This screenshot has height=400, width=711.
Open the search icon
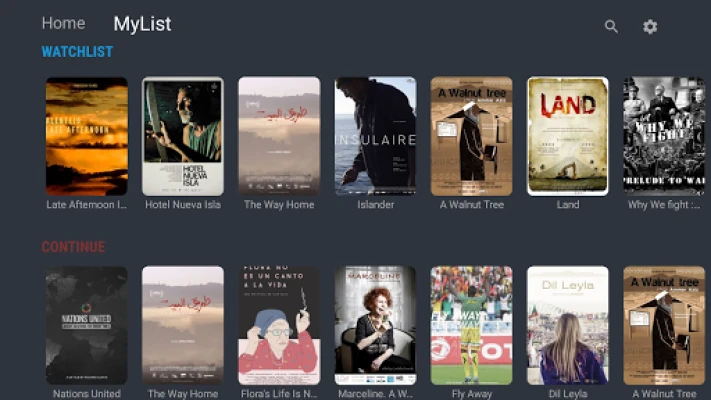point(611,26)
